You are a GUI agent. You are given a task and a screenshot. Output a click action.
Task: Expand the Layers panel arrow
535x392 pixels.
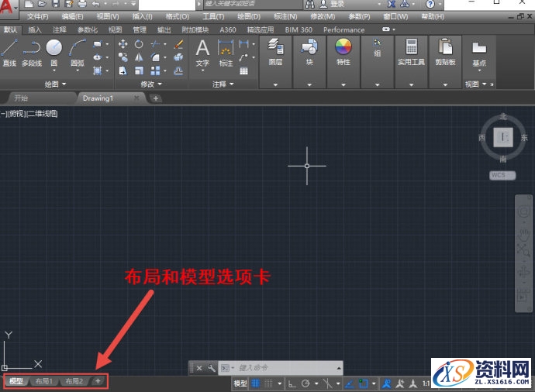[x=275, y=84]
